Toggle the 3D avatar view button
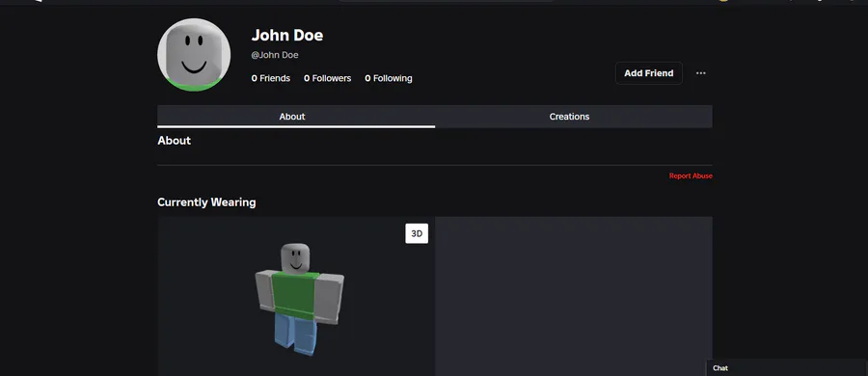Screen dimensions: 868x376 (417, 233)
